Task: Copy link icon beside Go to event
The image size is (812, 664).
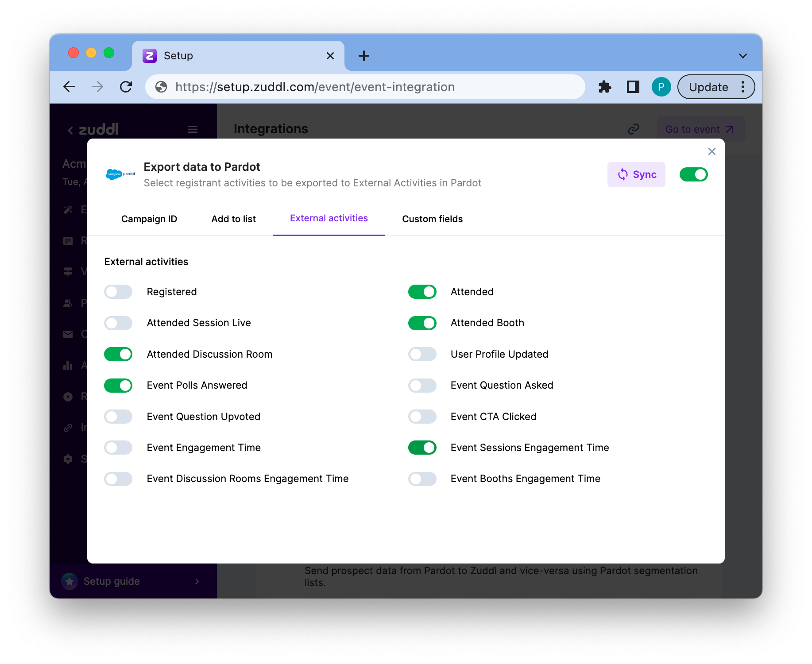Action: [x=634, y=129]
